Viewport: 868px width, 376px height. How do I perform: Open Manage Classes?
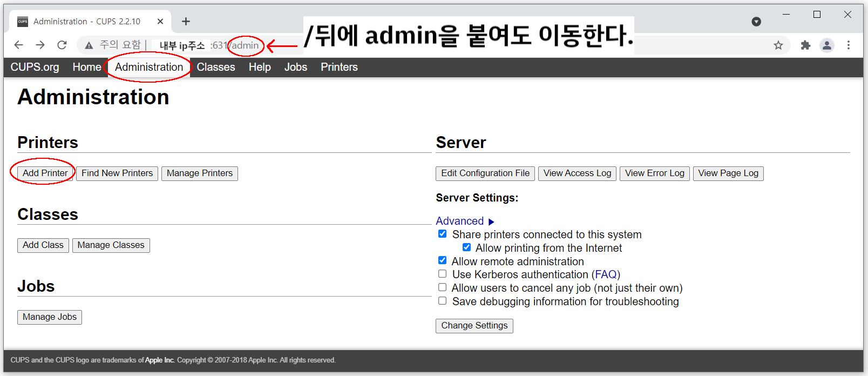111,245
